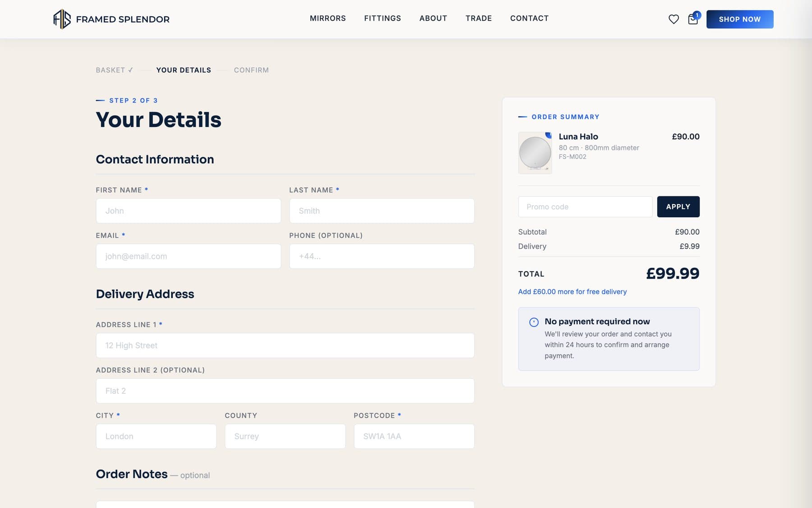This screenshot has width=812, height=508.
Task: Click the Step 2 of 3 label
Action: click(134, 100)
